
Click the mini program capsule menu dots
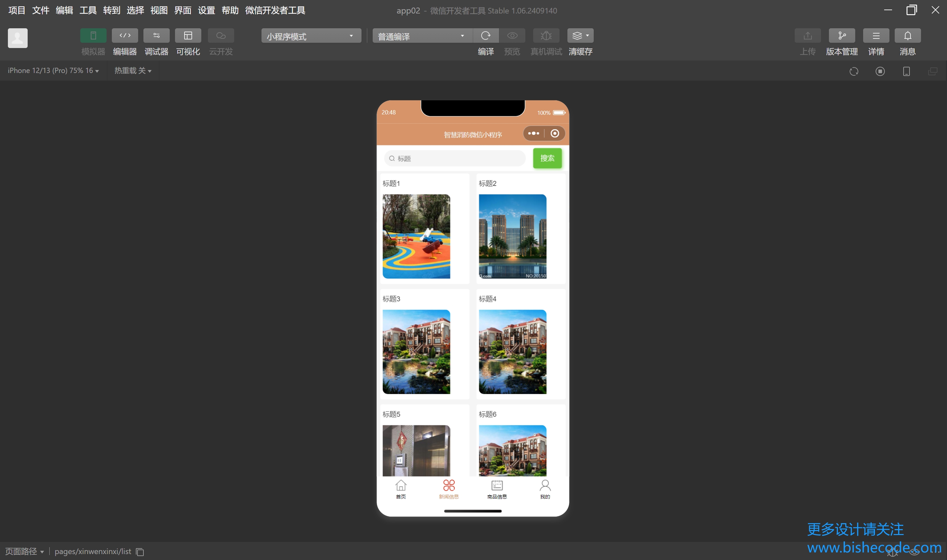tap(533, 133)
